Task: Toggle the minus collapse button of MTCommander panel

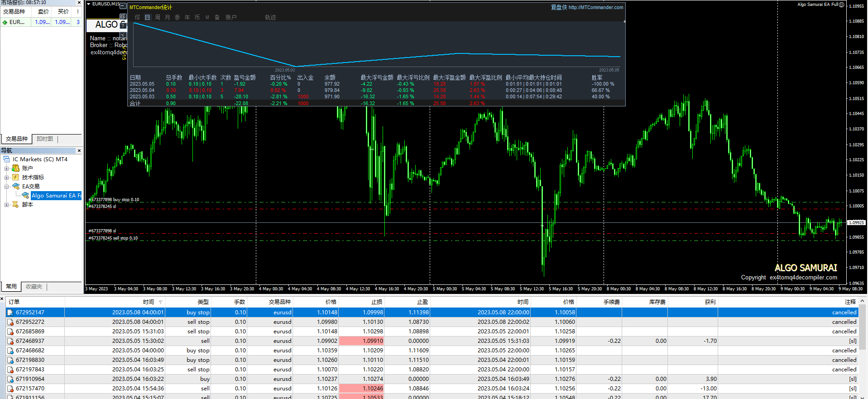Action: [123, 6]
